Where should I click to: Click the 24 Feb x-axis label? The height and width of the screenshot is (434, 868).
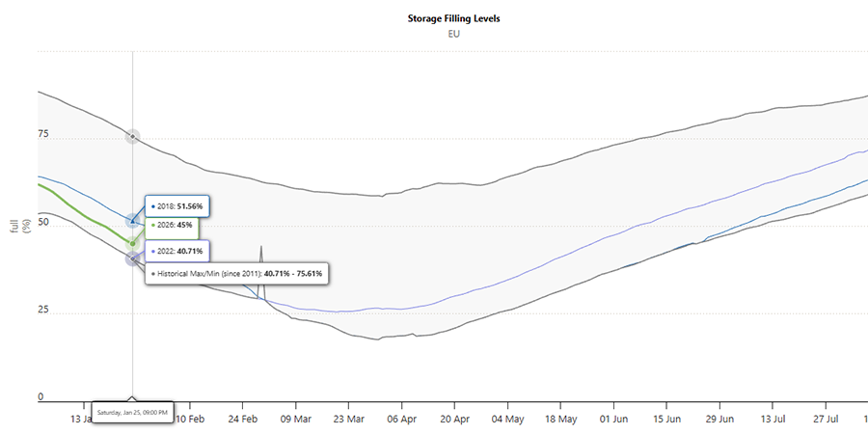tap(242, 420)
